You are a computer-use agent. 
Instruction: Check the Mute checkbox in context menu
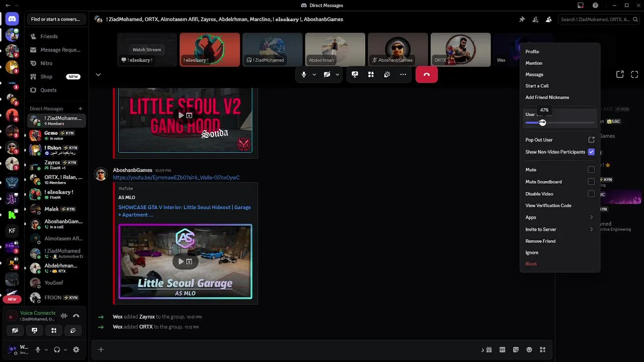point(591,170)
